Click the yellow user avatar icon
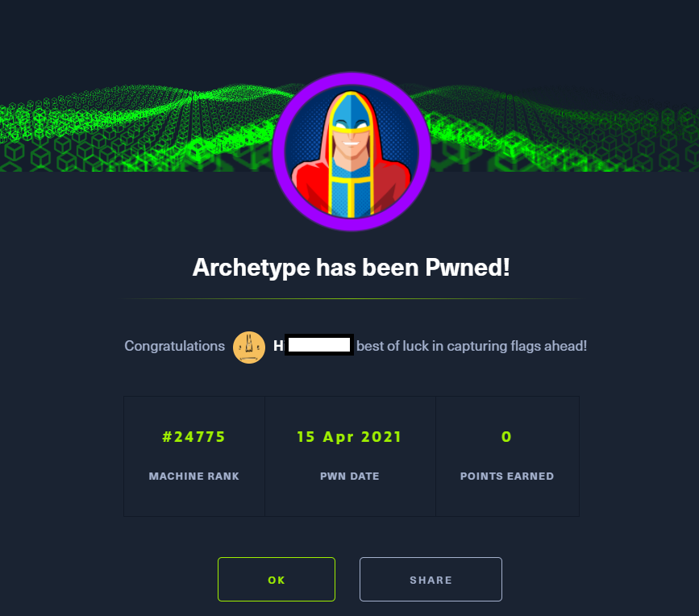The image size is (699, 616). coord(249,347)
